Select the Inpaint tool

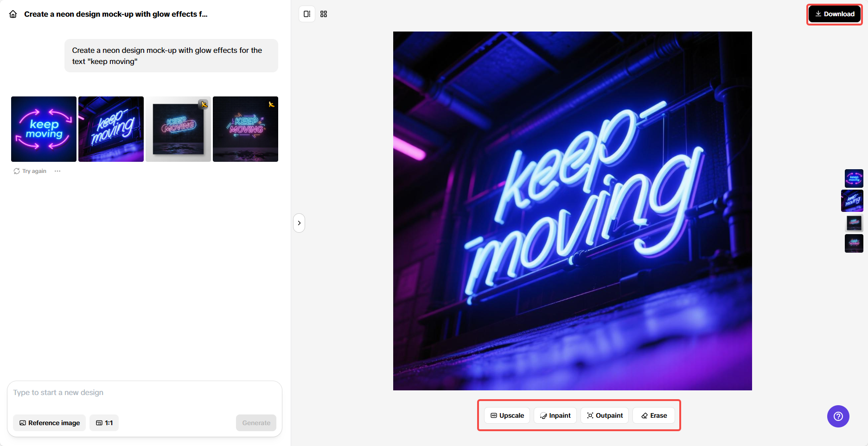[555, 415]
